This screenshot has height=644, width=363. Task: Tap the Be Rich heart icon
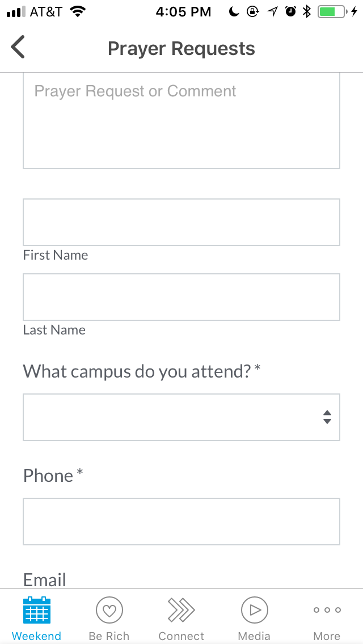click(109, 611)
